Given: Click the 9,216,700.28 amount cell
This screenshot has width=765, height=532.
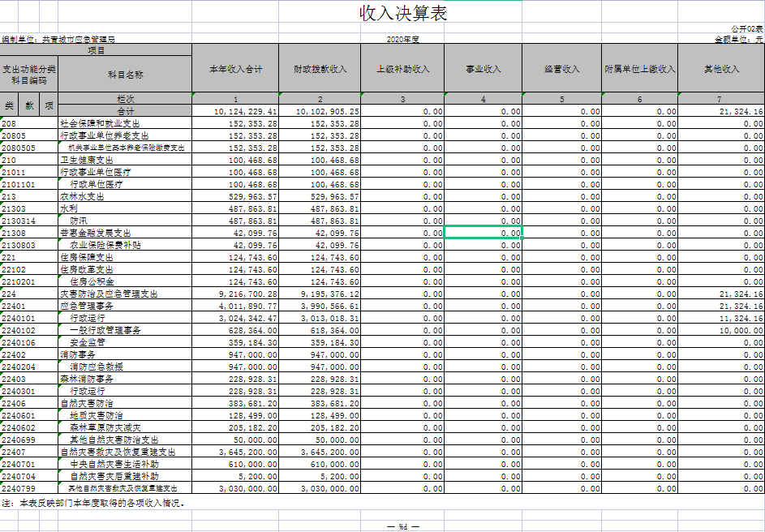Looking at the screenshot, I should click(235, 294).
